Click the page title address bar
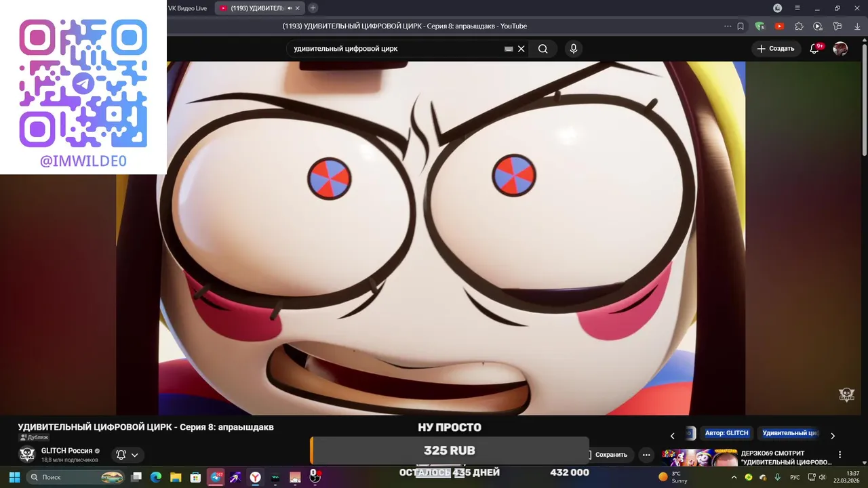868x488 pixels. (405, 26)
